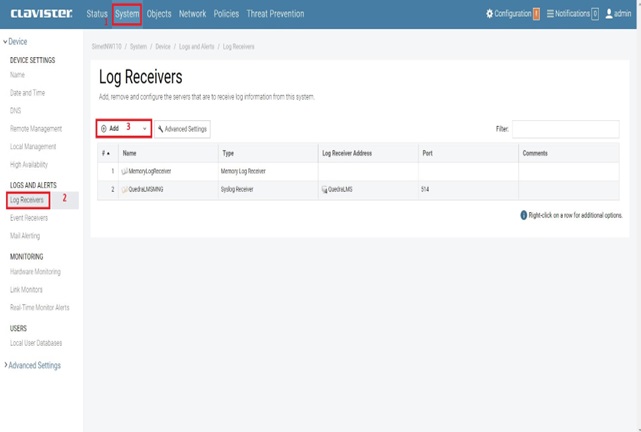This screenshot has height=432, width=641.
Task: Sort the table by Name column
Action: (129, 153)
